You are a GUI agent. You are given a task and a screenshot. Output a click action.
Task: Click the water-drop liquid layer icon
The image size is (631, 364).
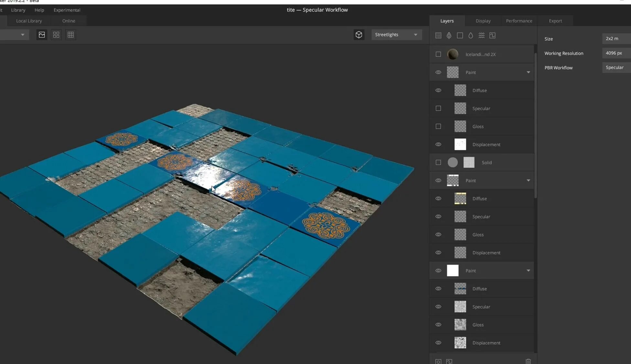click(x=471, y=36)
